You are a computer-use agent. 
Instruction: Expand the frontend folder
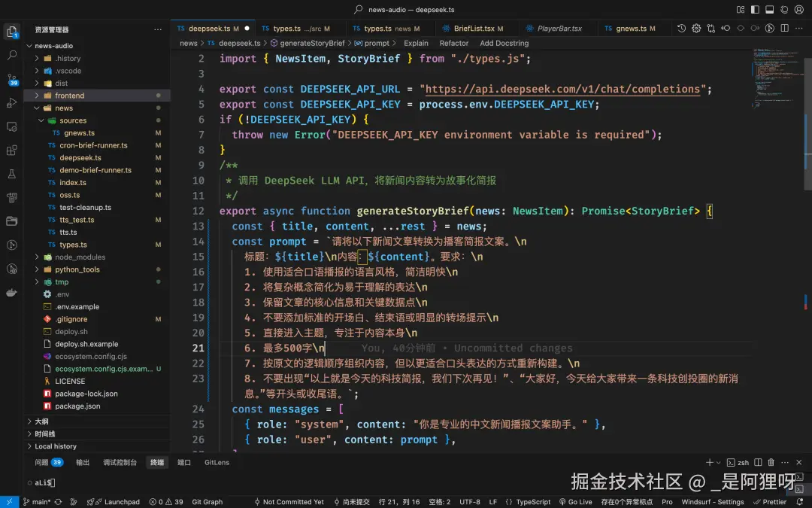point(37,96)
